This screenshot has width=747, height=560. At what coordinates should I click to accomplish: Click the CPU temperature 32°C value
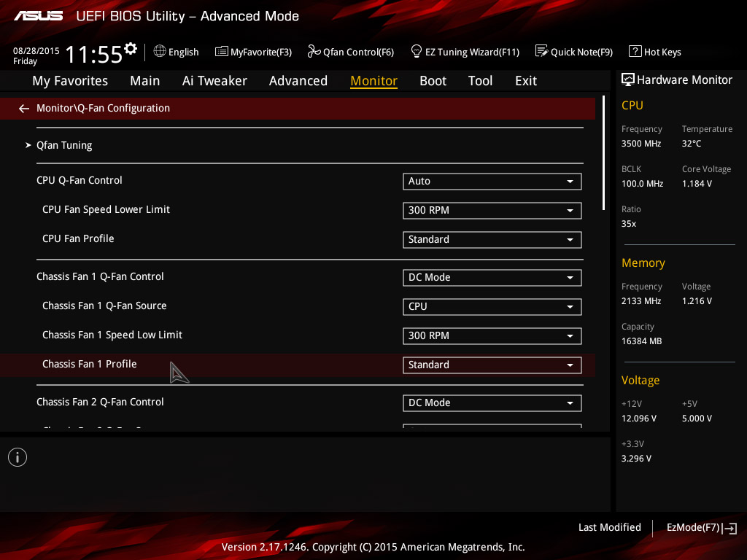tap(692, 144)
